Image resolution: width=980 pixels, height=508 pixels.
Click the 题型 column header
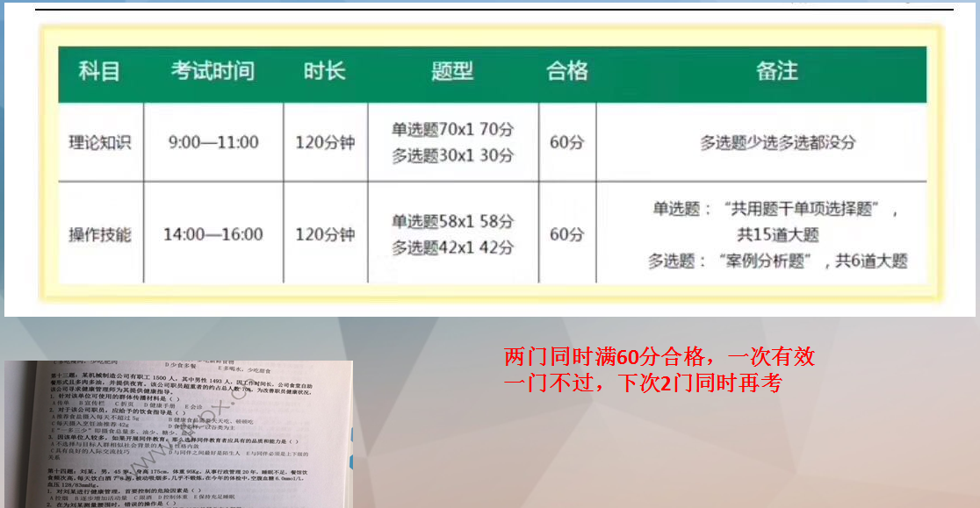coord(452,71)
